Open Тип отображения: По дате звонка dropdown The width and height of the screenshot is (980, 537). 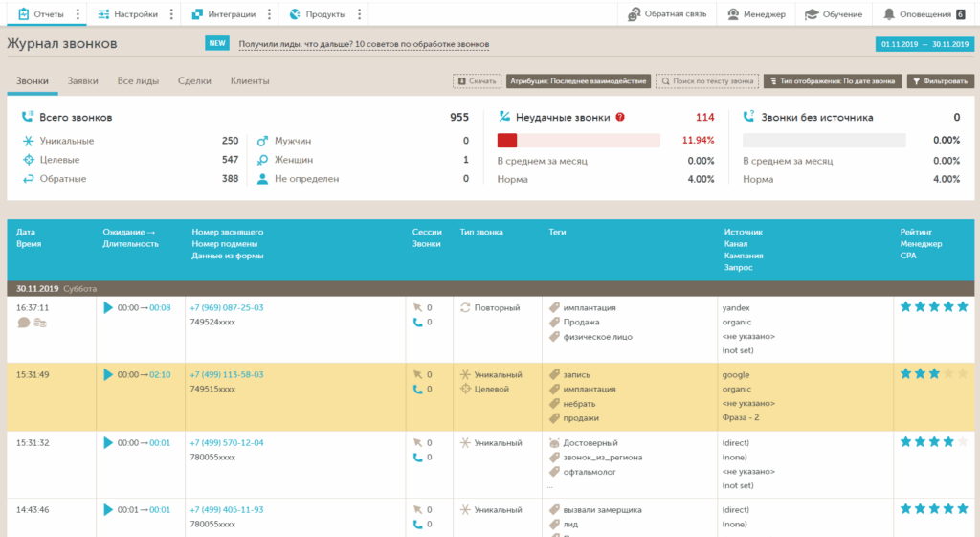pyautogui.click(x=833, y=80)
